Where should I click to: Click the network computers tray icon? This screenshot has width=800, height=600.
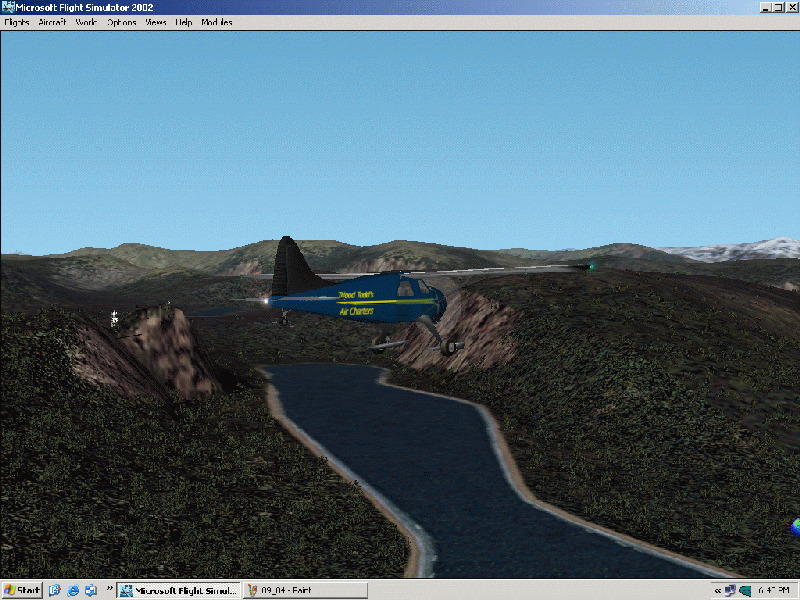click(730, 590)
